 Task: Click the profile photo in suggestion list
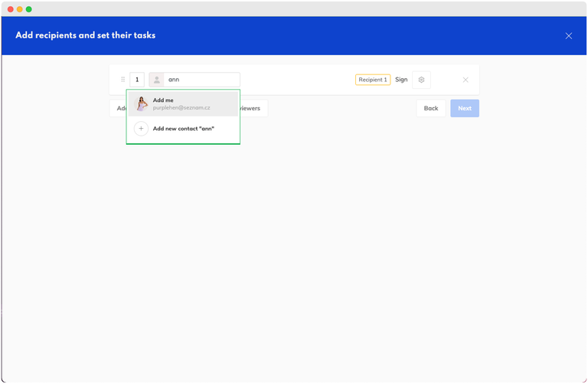tap(142, 104)
